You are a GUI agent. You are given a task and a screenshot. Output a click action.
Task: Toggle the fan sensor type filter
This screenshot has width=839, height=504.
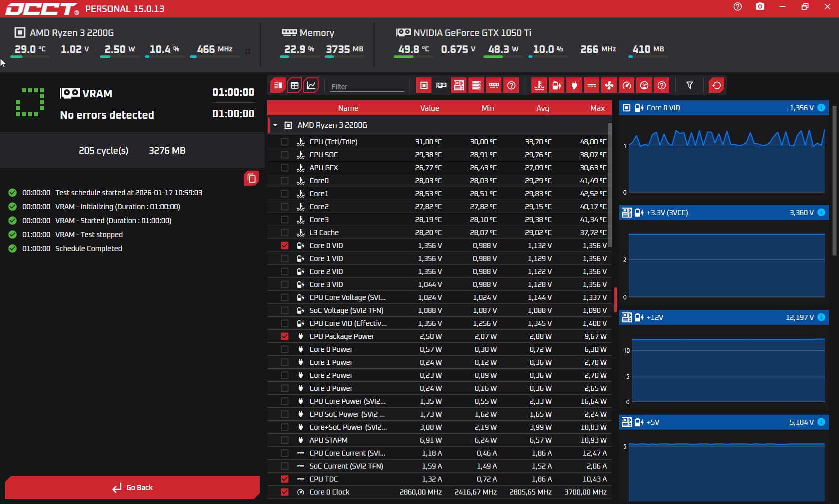(609, 85)
